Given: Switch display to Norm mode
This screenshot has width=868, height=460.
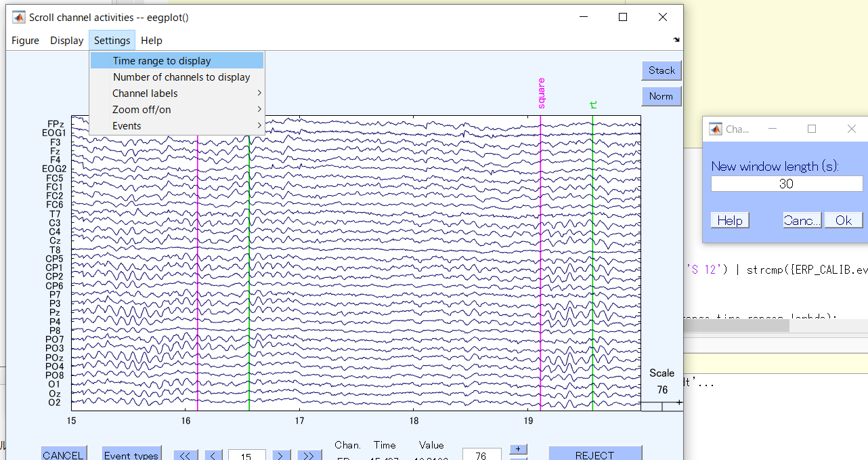Looking at the screenshot, I should [661, 96].
